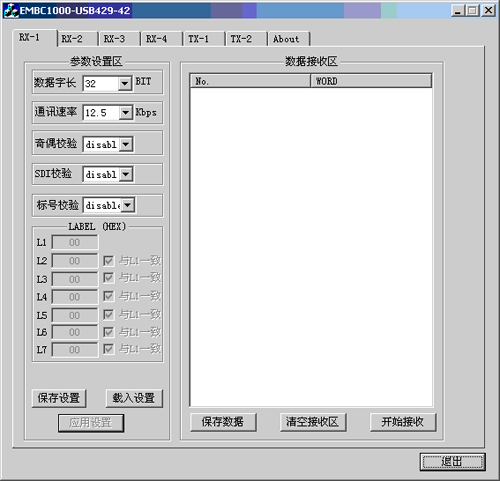The height and width of the screenshot is (481, 500).
Task: Click the WORD column header
Action: (371, 81)
